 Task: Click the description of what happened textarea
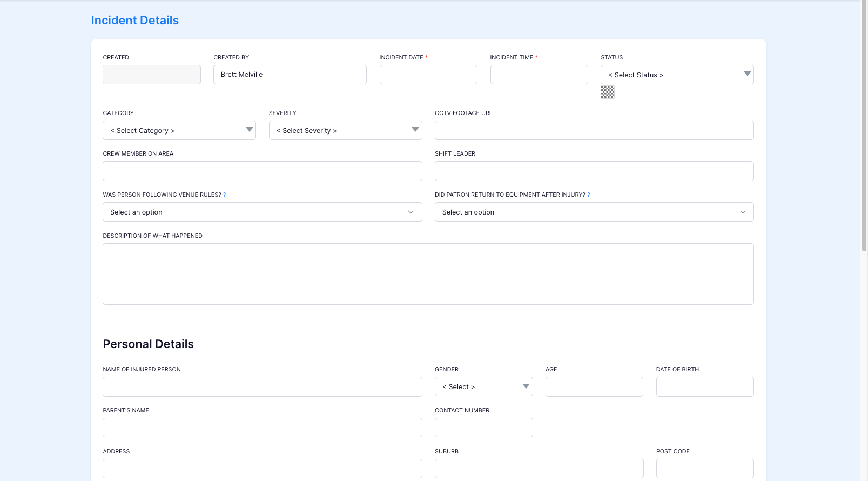[428, 274]
